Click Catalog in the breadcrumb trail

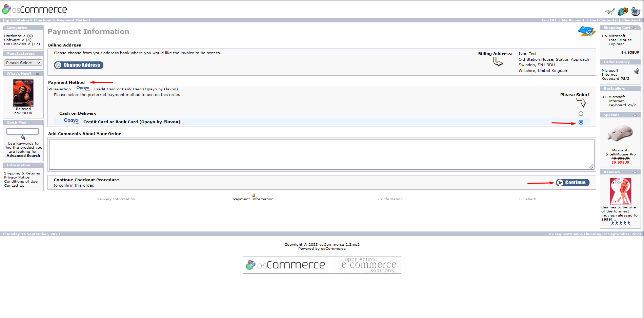click(21, 20)
